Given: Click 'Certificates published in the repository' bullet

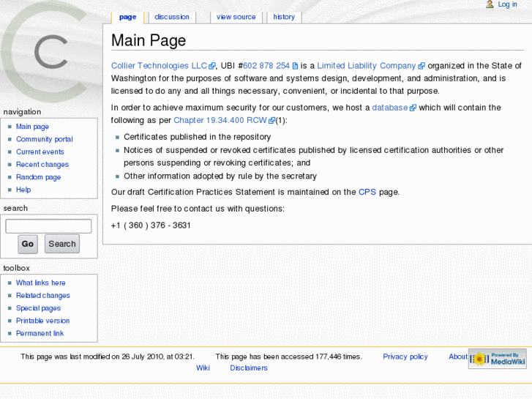Looking at the screenshot, I should 197,137.
